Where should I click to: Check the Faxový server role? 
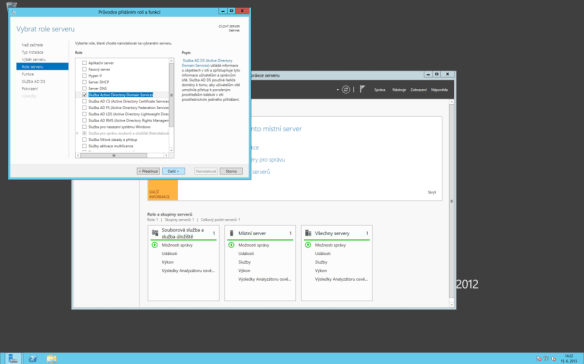(85, 69)
